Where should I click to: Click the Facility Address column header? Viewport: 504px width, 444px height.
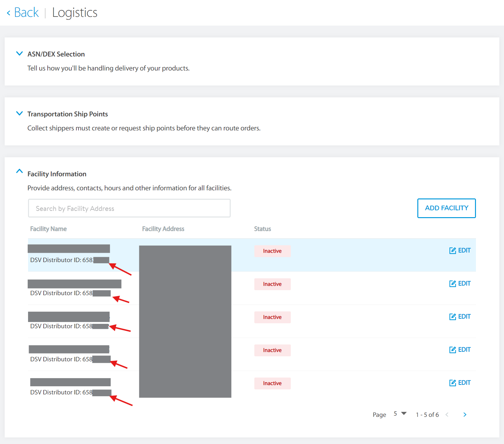163,229
